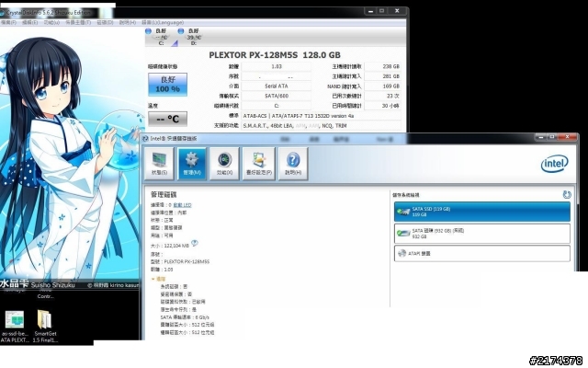Image resolution: width=588 pixels, height=368 pixels.
Task: Minimize the Intel Rapid Storage window
Action: (540, 137)
